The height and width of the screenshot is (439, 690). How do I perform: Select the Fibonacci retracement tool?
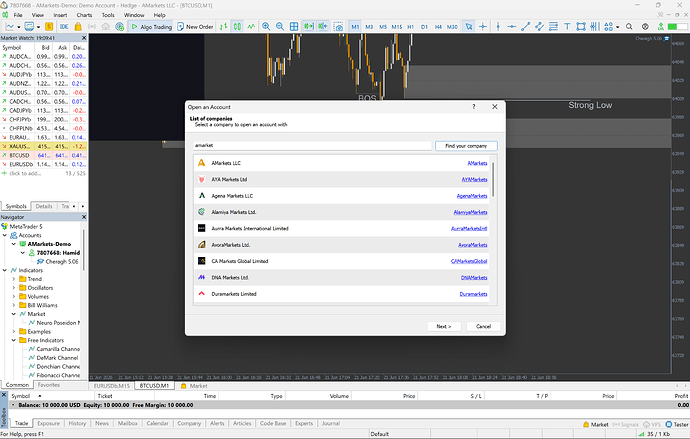(x=553, y=27)
